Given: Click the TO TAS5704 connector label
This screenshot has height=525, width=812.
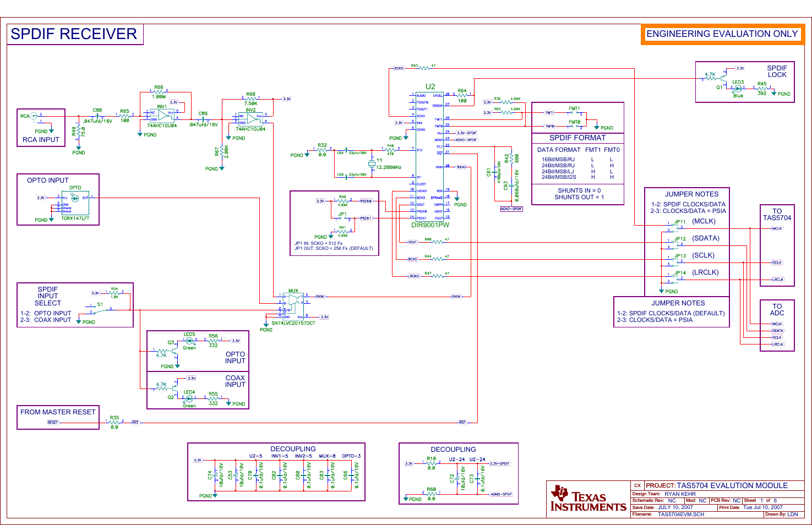Looking at the screenshot, I should pos(777,215).
